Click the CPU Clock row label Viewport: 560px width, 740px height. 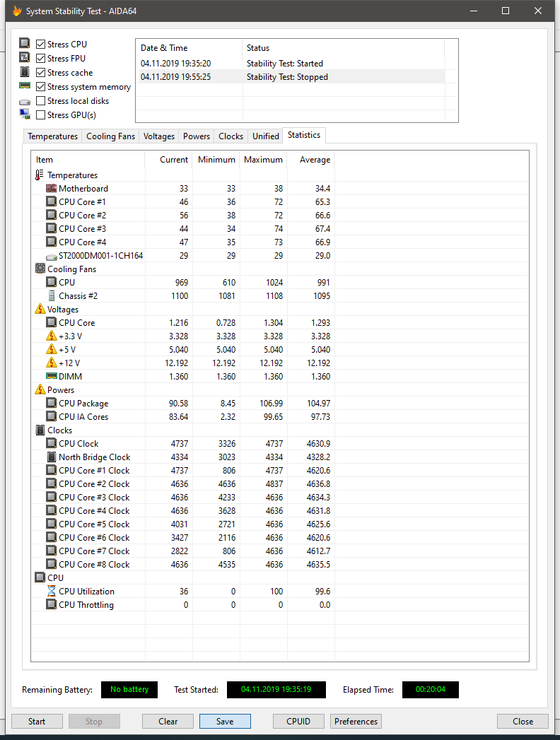[78, 444]
